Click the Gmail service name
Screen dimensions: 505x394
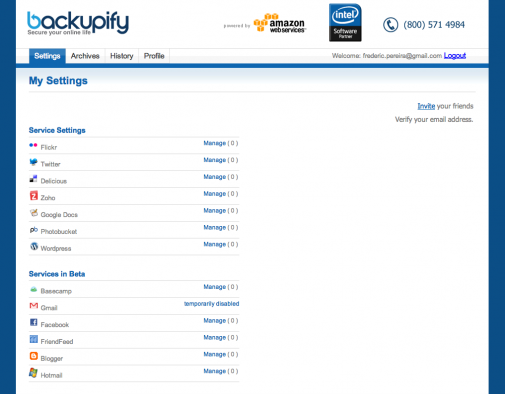click(x=49, y=308)
